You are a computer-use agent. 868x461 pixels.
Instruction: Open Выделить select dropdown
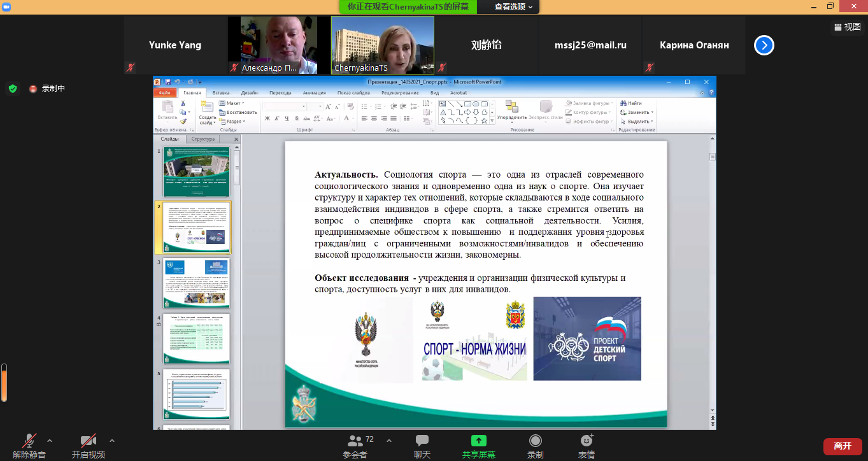[637, 121]
